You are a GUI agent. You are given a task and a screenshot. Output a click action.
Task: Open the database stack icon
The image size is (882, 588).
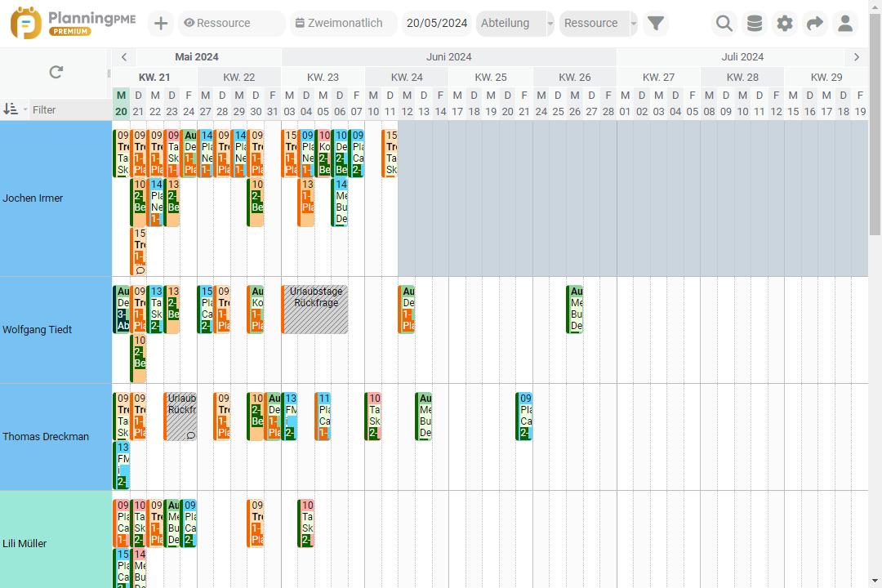(755, 24)
